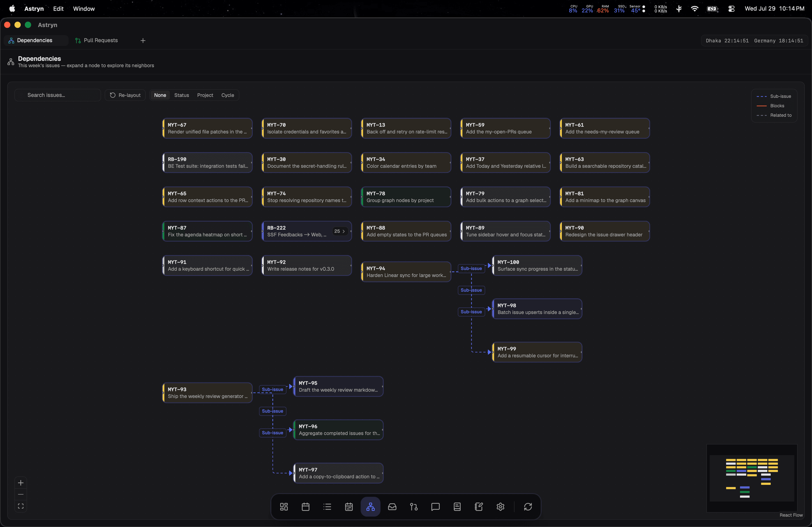
Task: Select the RB-190 BE Test suite node
Action: tap(208, 163)
